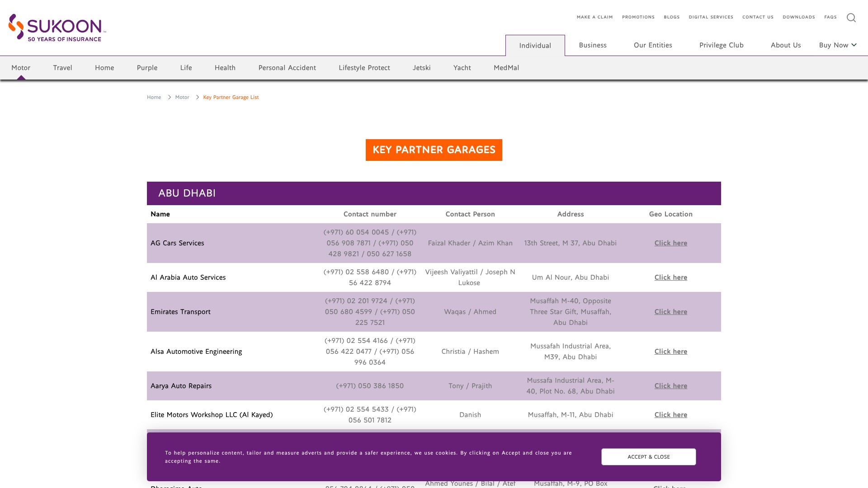Select the Individual tab
Screen dimensions: 868x488
click(535, 46)
